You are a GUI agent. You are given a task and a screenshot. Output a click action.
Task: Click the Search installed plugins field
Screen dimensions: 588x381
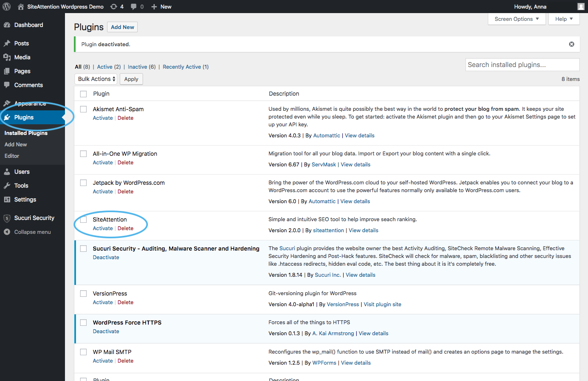coord(522,65)
